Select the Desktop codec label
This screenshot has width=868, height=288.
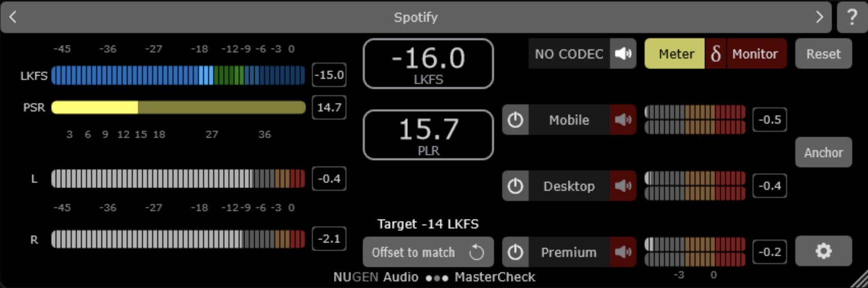tap(569, 186)
